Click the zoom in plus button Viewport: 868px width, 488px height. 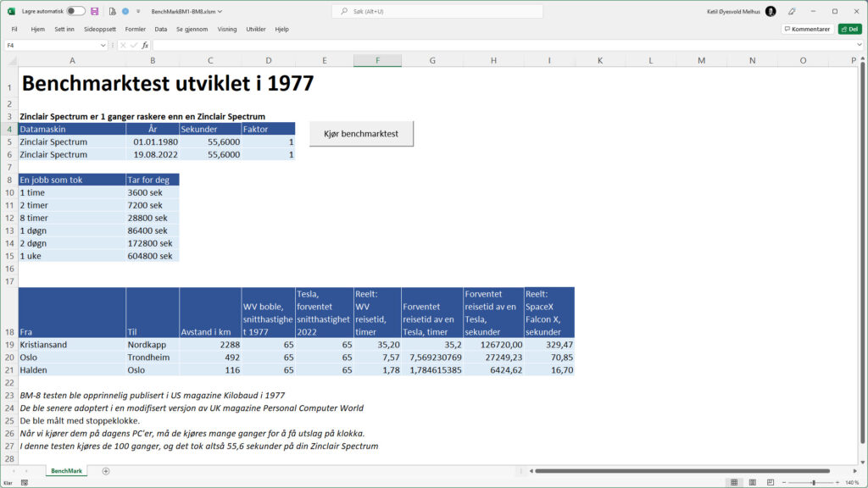pos(837,482)
